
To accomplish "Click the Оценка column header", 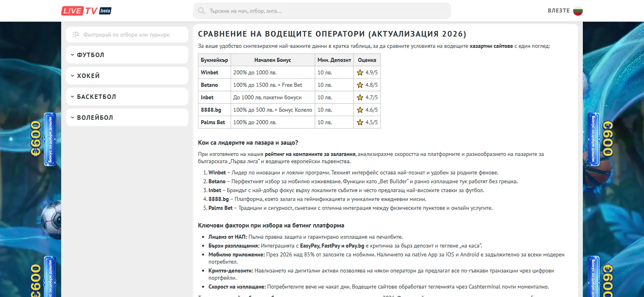I will (x=367, y=60).
